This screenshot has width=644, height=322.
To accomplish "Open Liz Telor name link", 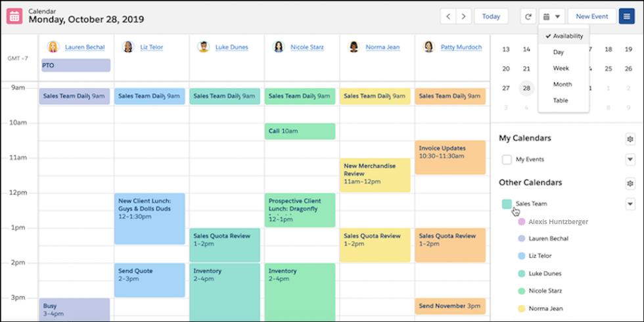I will click(x=152, y=47).
